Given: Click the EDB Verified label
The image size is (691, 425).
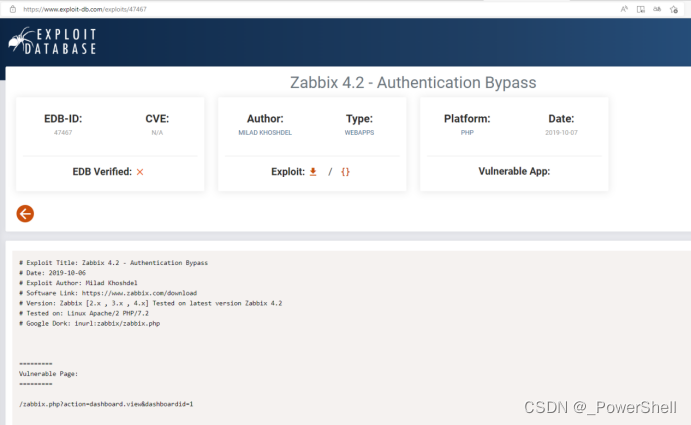Looking at the screenshot, I should 102,171.
